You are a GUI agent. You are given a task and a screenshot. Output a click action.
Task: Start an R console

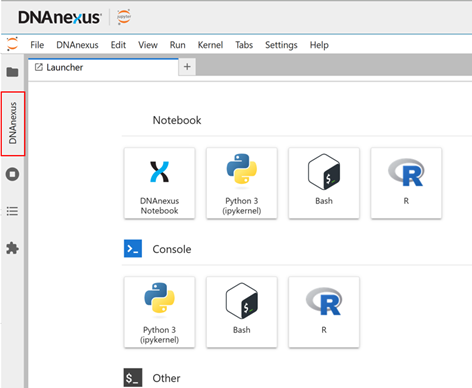324,312
